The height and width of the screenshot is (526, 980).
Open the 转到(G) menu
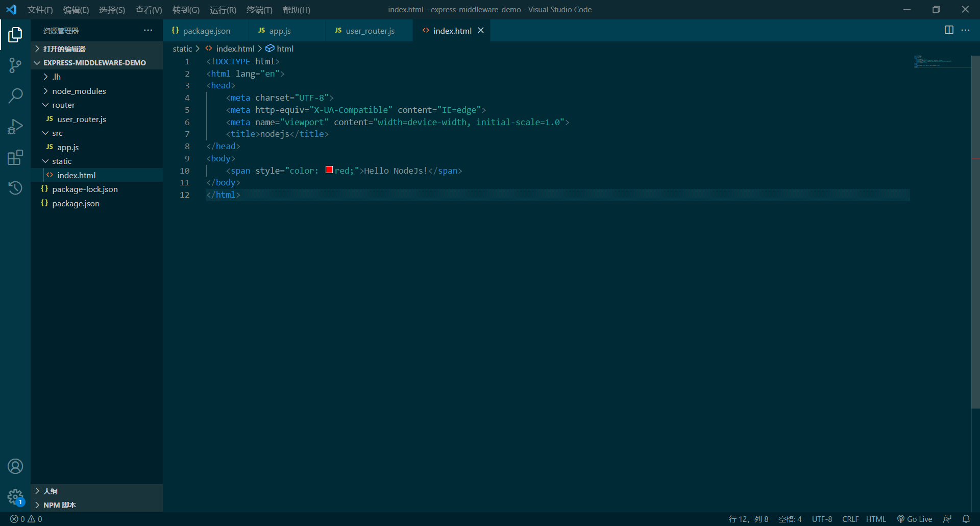click(186, 10)
